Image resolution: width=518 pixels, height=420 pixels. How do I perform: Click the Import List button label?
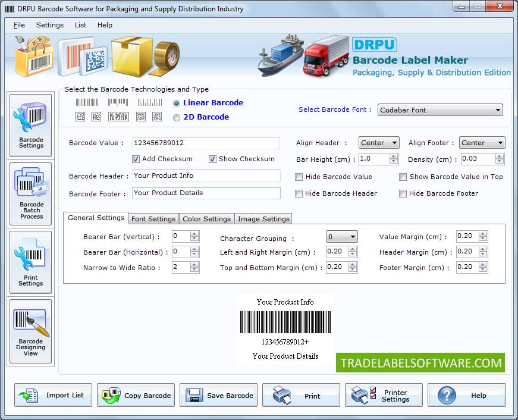(65, 395)
